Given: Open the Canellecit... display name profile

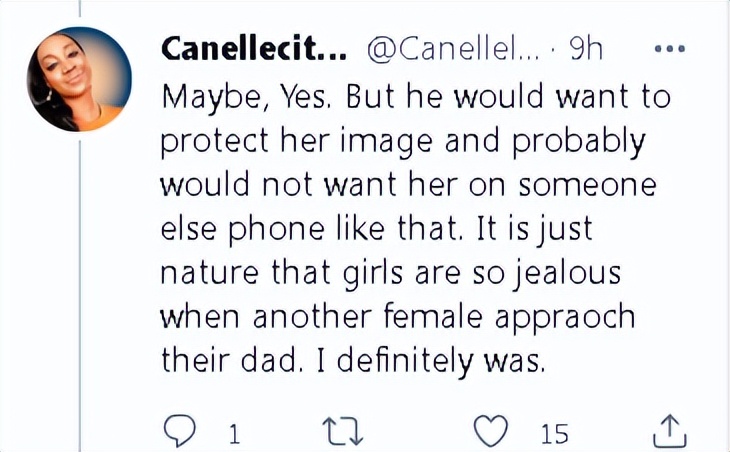Looking at the screenshot, I should (253, 49).
